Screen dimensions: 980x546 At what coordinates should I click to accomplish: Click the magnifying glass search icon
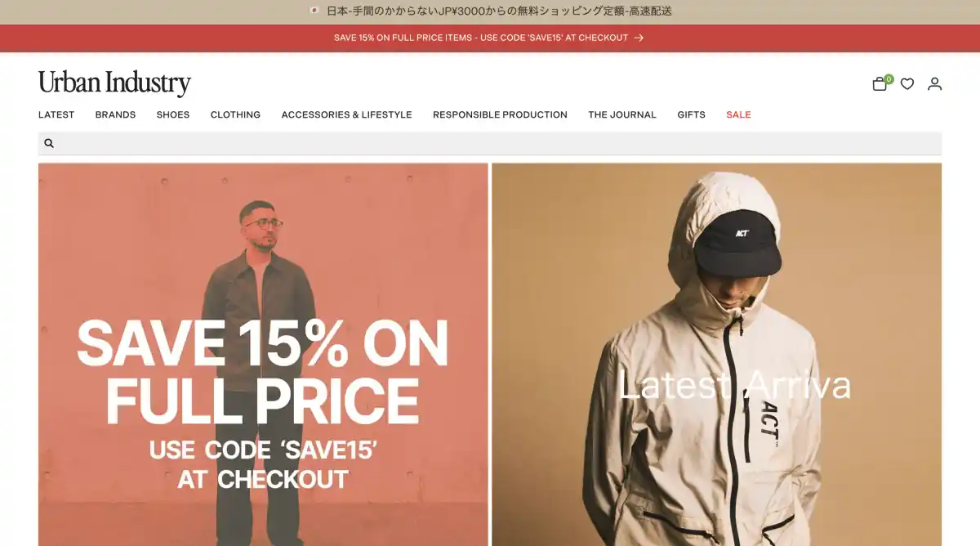(49, 143)
